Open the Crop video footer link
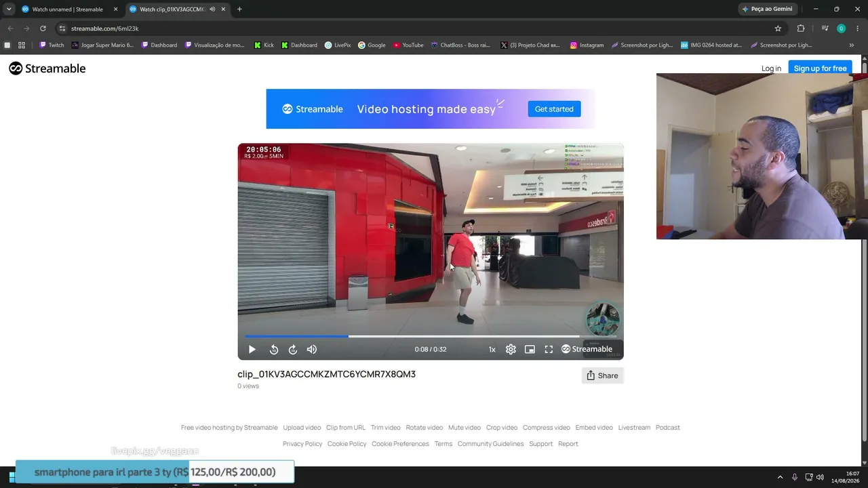This screenshot has width=868, height=488. (x=502, y=428)
